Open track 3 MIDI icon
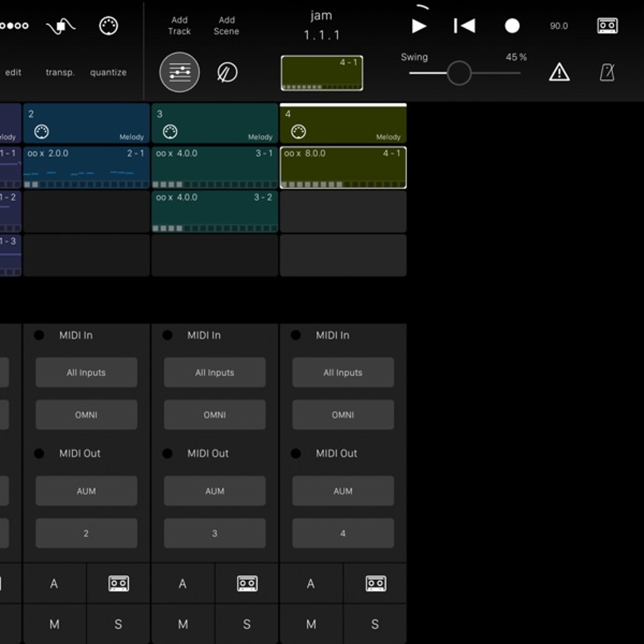This screenshot has height=644, width=644. pyautogui.click(x=170, y=132)
